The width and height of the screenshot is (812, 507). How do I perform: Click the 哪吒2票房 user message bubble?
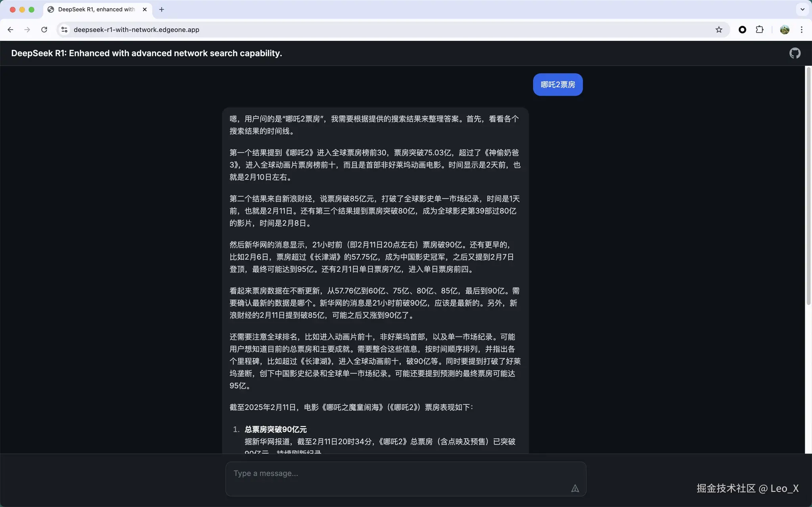pos(557,84)
